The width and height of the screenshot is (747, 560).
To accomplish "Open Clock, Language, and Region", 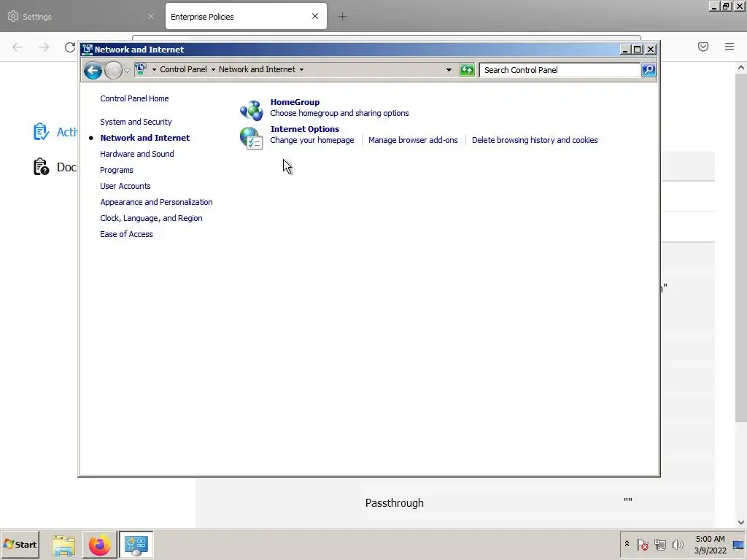I will coord(151,218).
